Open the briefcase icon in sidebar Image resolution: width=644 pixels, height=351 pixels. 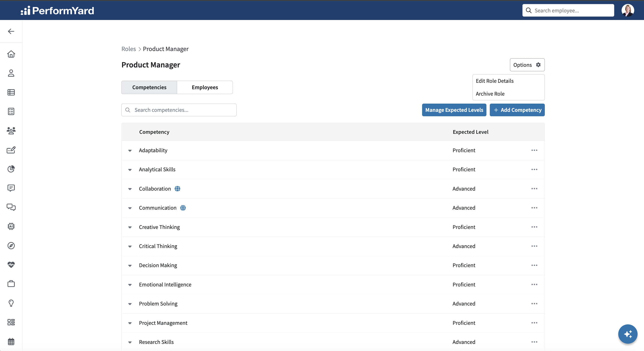click(11, 284)
